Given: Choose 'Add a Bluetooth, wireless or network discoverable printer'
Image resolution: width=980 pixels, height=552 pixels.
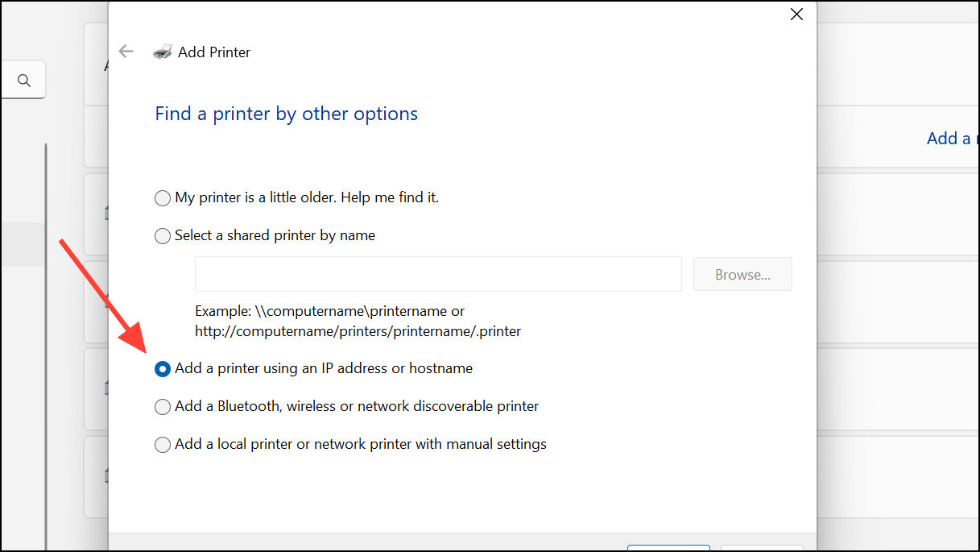Looking at the screenshot, I should [162, 406].
